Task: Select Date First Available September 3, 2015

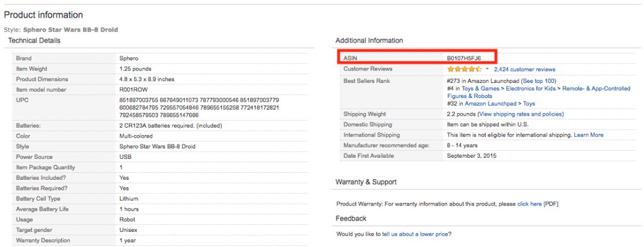Action: [x=472, y=155]
